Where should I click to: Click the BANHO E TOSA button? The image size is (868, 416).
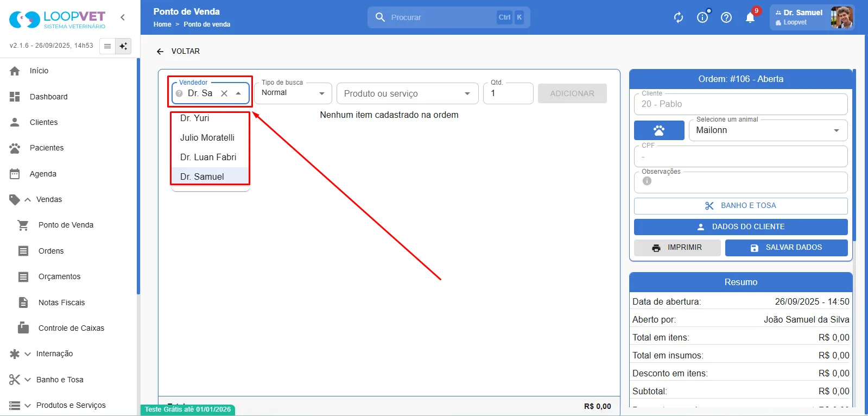(740, 206)
